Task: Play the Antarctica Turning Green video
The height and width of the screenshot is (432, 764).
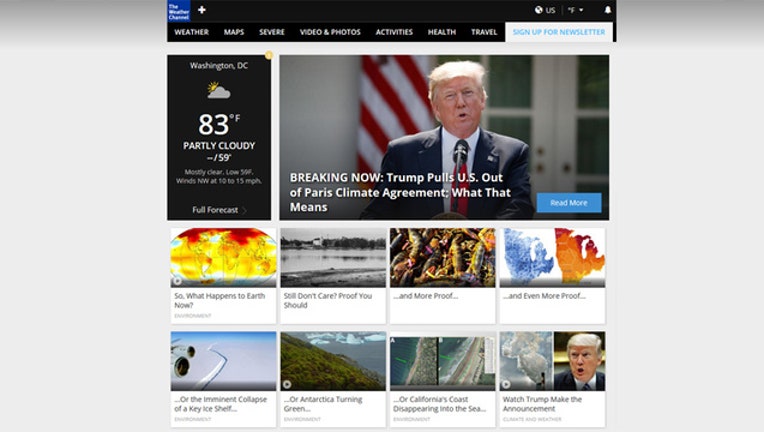Action: click(287, 384)
